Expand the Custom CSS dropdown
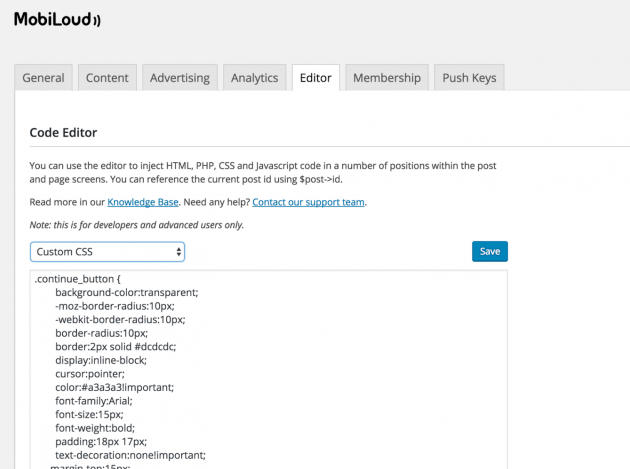The width and height of the screenshot is (630, 469). tap(107, 252)
